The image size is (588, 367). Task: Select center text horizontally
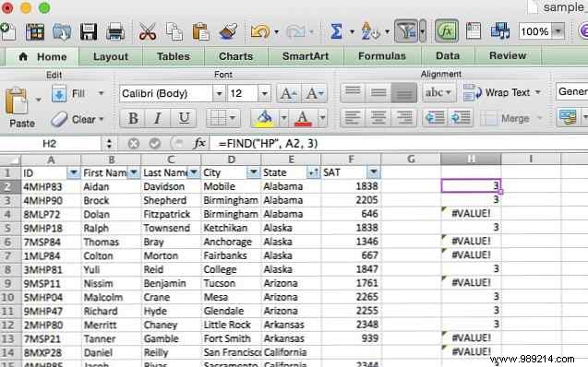click(x=378, y=118)
